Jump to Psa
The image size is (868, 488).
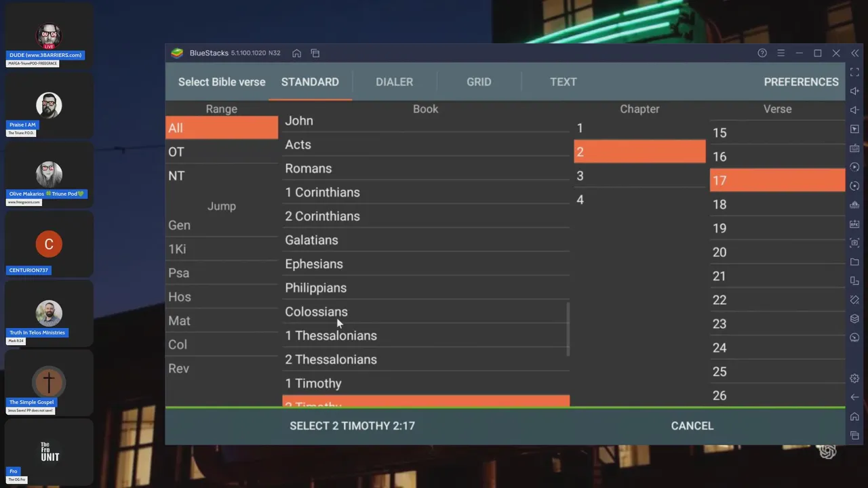click(222, 272)
